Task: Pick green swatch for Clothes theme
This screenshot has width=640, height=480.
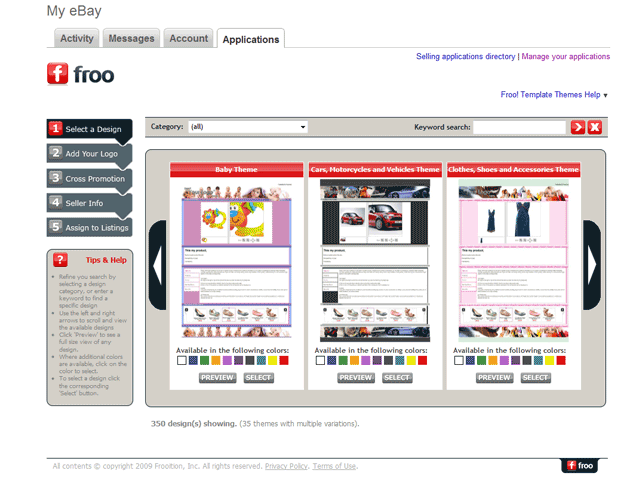Action: 482,361
